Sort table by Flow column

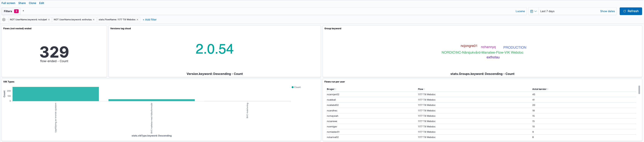click(421, 89)
